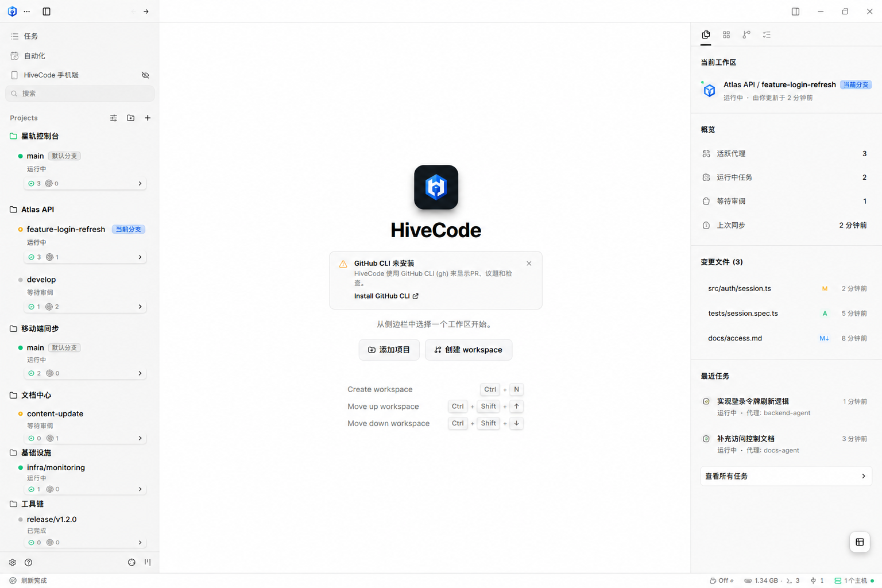Toggle the eye-off icon next to HiveCode 手机版
The image size is (882, 588).
point(145,75)
